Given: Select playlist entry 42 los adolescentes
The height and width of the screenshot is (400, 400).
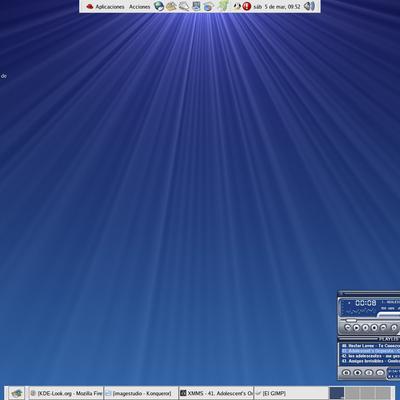Looking at the screenshot, I should tap(370, 356).
